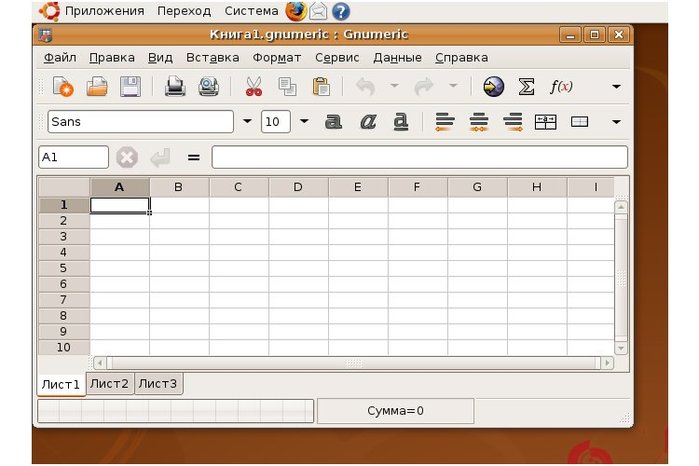Save workbook with floppy disk icon
Image resolution: width=699 pixels, height=466 pixels.
pyautogui.click(x=130, y=87)
